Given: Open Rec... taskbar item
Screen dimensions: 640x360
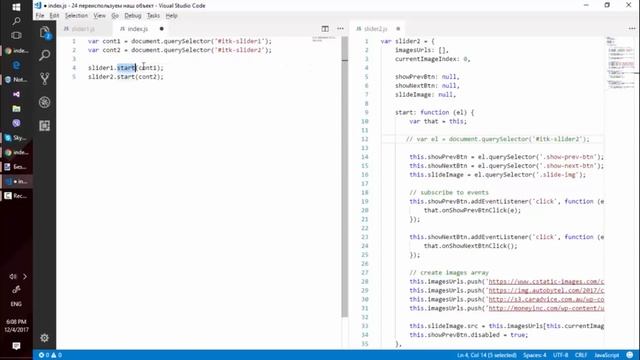Looking at the screenshot, I should [16, 196].
